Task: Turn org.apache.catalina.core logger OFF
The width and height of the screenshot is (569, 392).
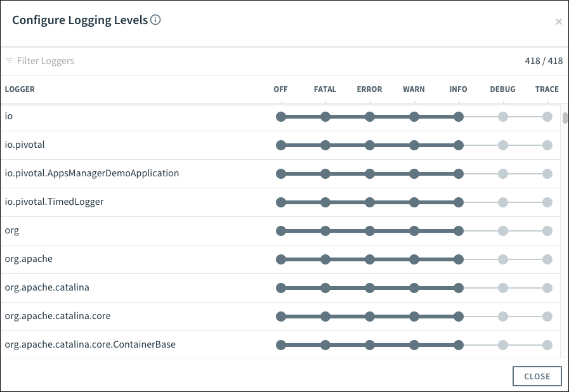Action: click(x=281, y=317)
